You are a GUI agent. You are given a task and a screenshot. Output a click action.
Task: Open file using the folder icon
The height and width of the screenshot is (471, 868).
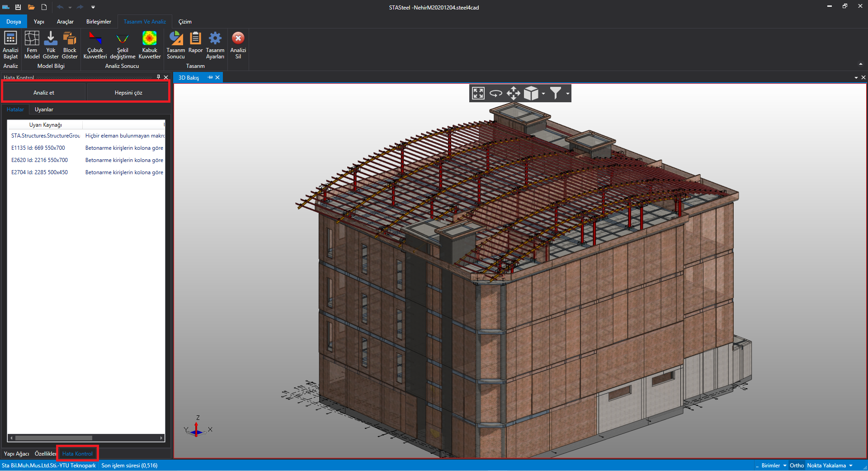point(31,7)
